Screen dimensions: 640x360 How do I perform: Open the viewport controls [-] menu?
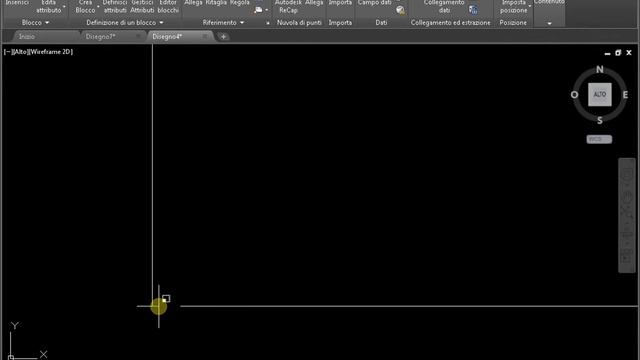click(x=7, y=52)
